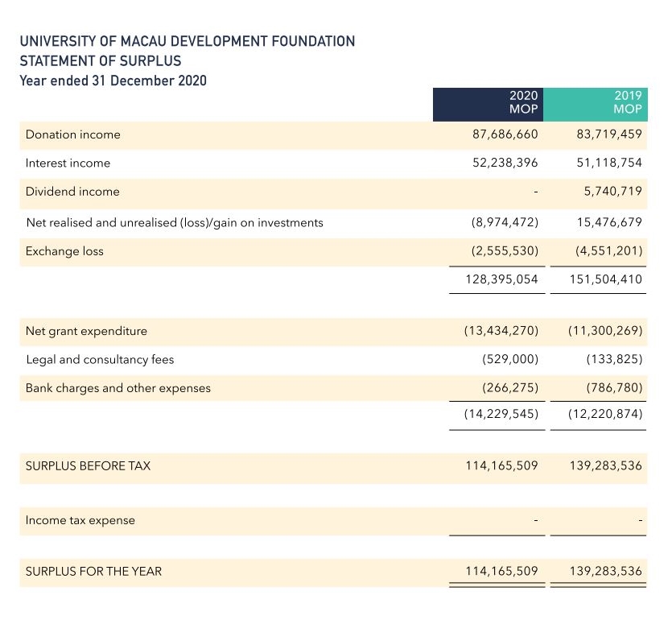Screen dimensions: 672x620
Task: Click donation income value 83,719,459
Action: (x=609, y=134)
